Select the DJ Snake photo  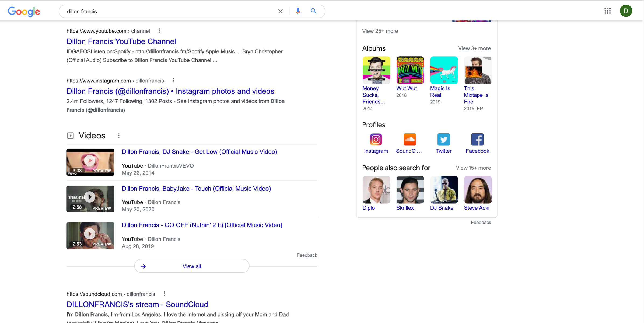444,190
